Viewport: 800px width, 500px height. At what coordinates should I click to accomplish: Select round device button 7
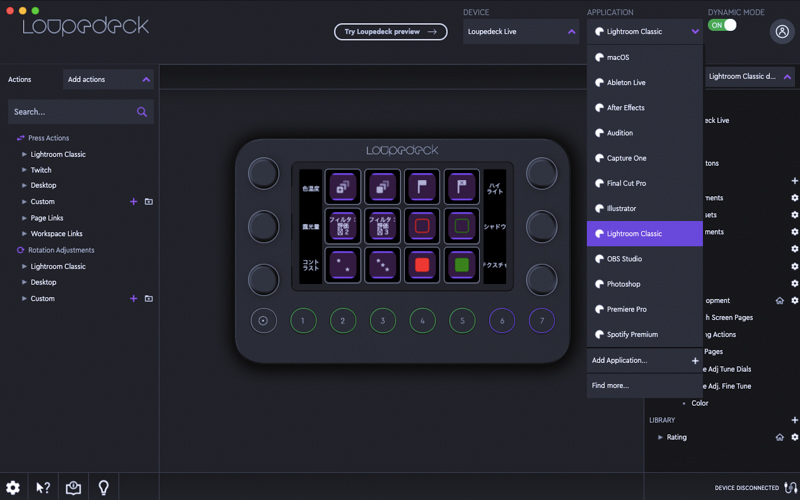542,321
